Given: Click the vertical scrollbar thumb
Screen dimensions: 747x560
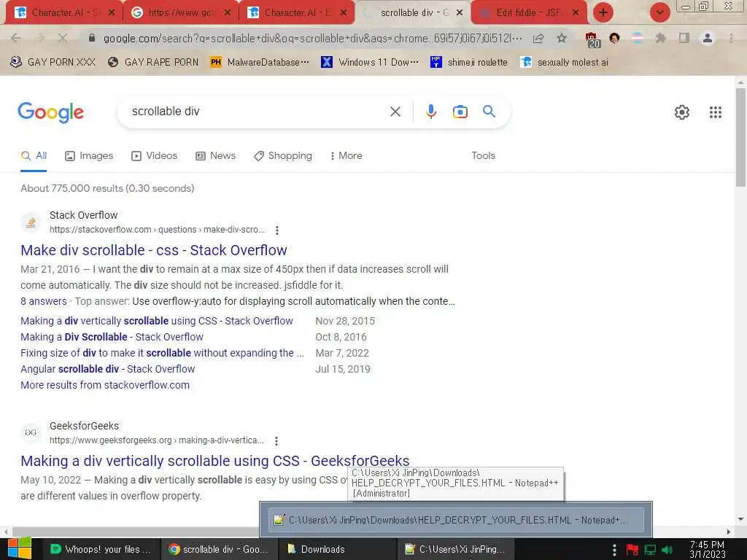Looking at the screenshot, I should (x=740, y=137).
